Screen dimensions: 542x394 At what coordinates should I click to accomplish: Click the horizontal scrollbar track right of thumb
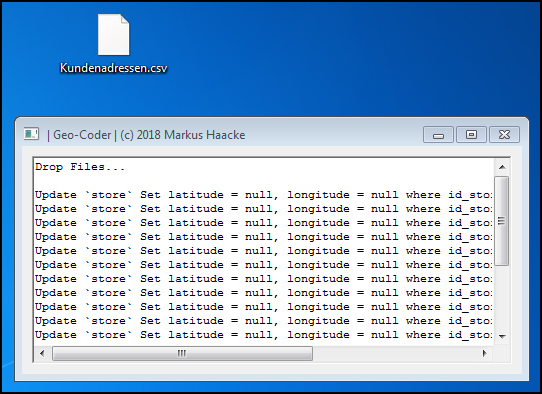pyautogui.click(x=395, y=354)
